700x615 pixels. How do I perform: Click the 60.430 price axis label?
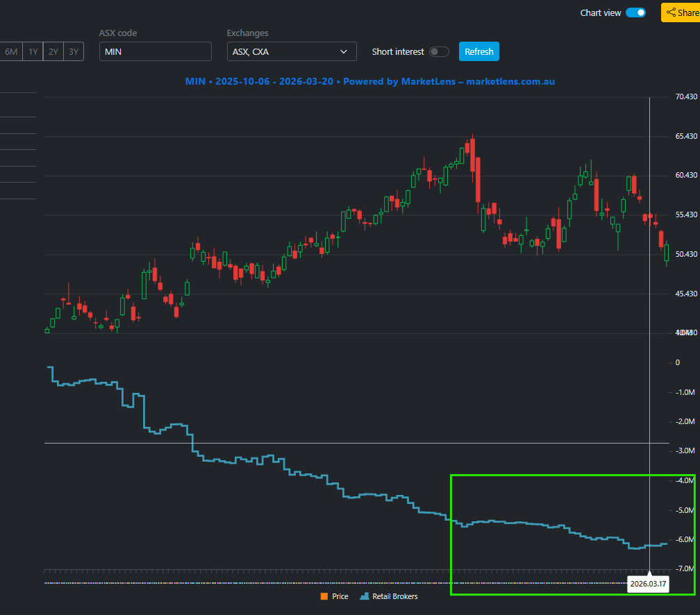(x=686, y=176)
